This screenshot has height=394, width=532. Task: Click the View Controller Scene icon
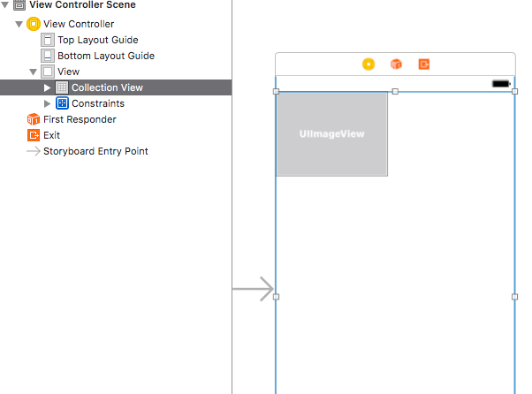[x=19, y=5]
